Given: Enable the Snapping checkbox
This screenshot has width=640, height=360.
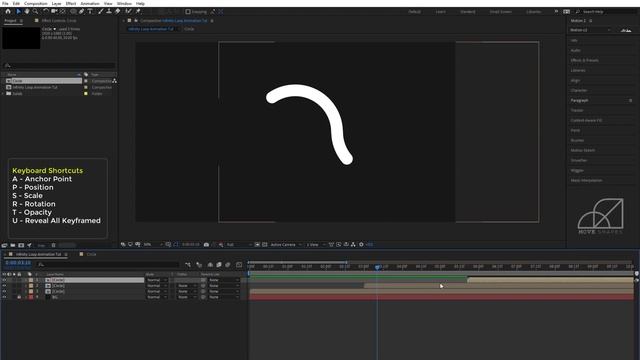Looking at the screenshot, I should tap(188, 12).
